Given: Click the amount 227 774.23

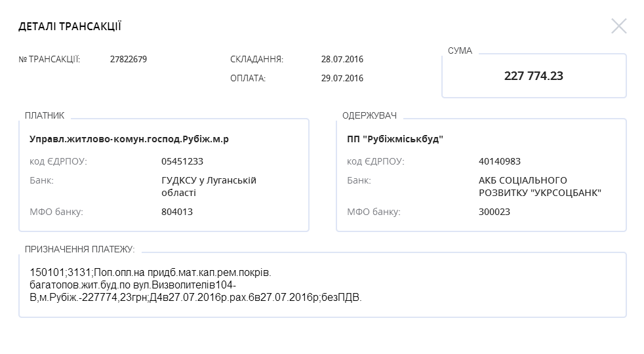Looking at the screenshot, I should (x=534, y=76).
